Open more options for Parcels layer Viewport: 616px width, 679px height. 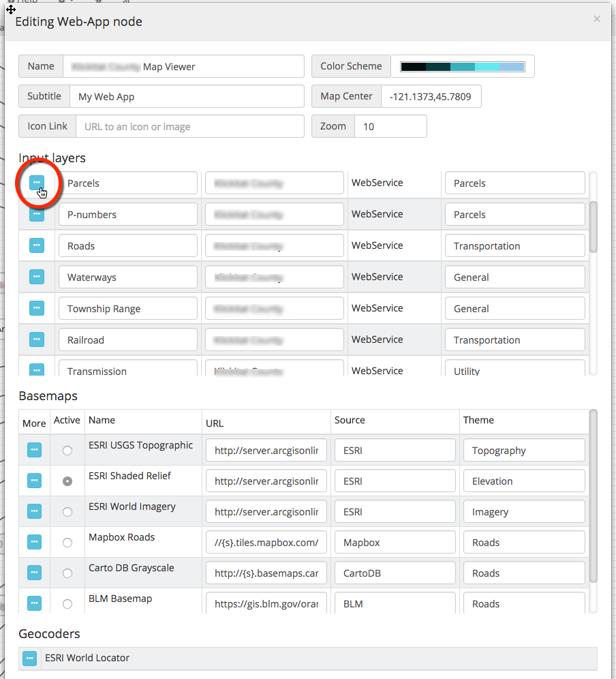[37, 183]
